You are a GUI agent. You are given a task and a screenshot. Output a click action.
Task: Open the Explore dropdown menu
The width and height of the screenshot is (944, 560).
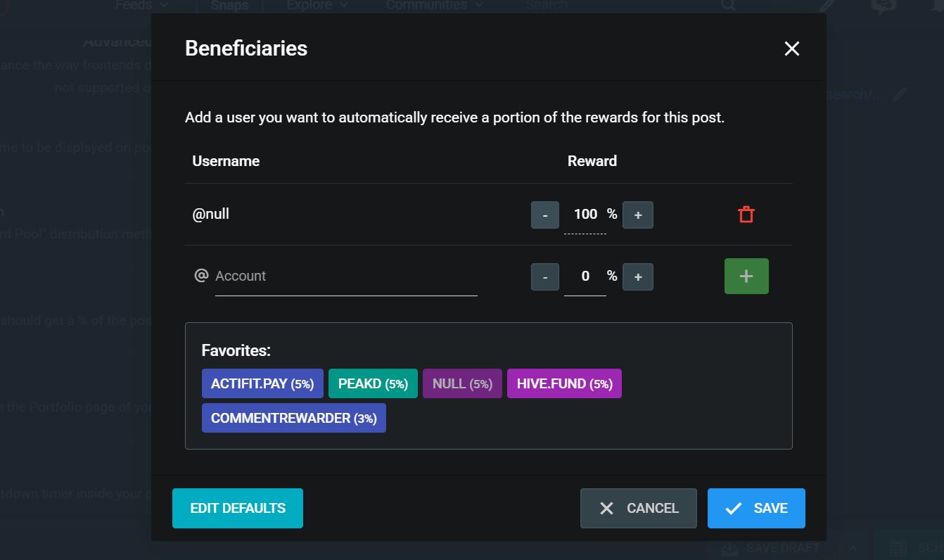(x=317, y=6)
